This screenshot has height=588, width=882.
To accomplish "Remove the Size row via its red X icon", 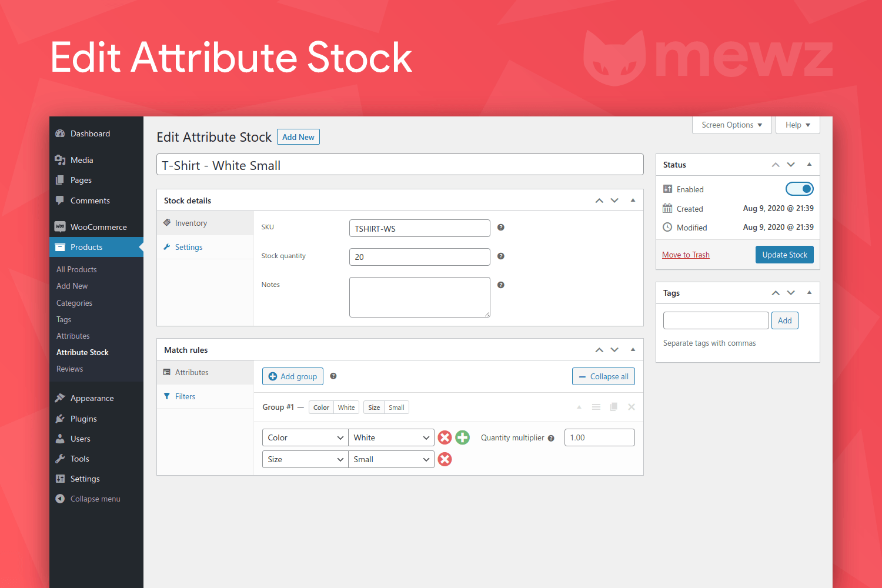I will tap(445, 459).
